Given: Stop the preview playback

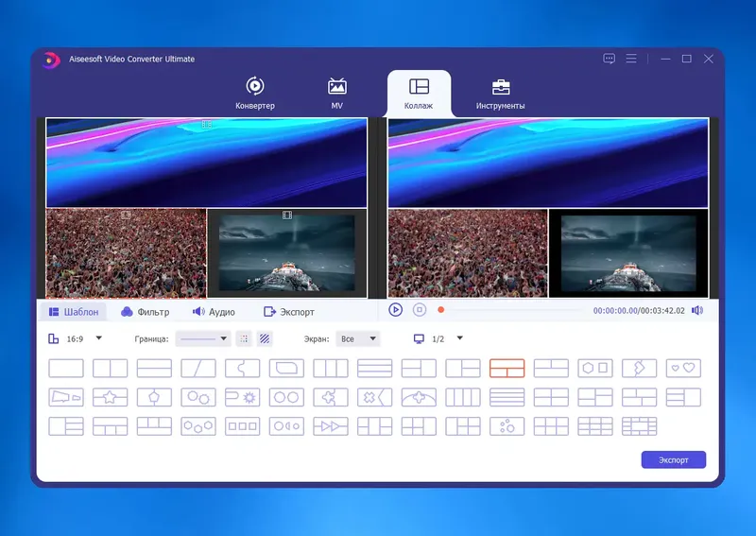Looking at the screenshot, I should 420,310.
